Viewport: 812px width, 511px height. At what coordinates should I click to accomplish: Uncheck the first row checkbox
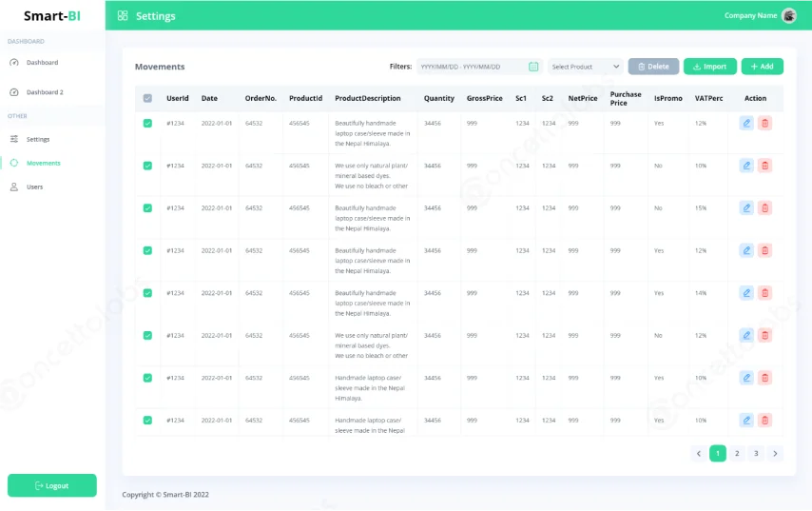click(x=147, y=123)
